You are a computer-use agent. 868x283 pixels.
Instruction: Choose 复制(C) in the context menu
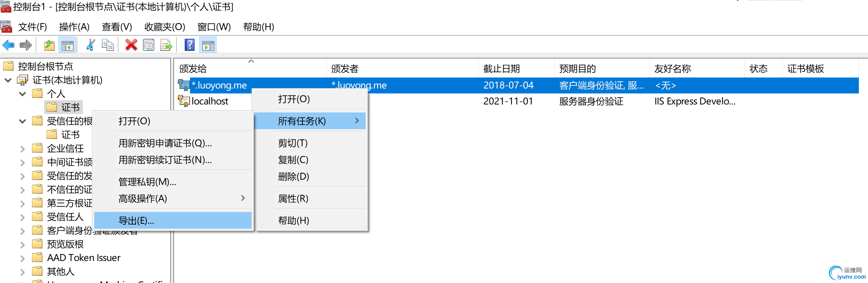pyautogui.click(x=310, y=160)
